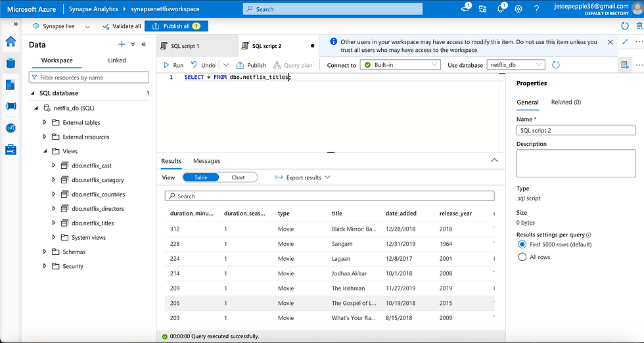Viewport: 644px width, 343px height.
Task: Open the Manage toolbox icon
Action: pos(11,150)
